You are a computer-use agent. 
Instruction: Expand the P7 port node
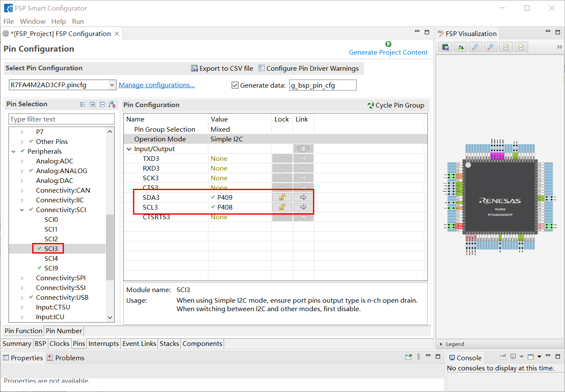click(22, 132)
